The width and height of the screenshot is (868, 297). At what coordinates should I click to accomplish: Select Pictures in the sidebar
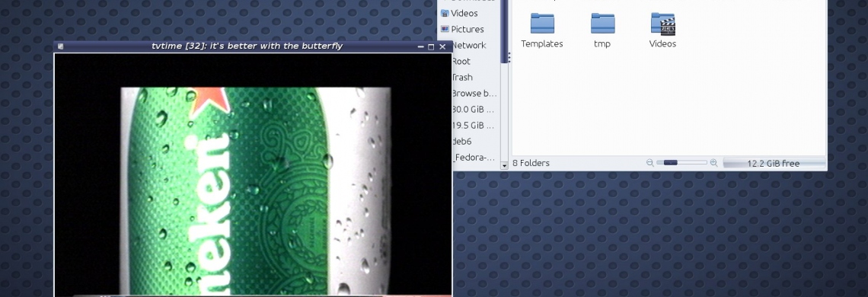coord(468,30)
